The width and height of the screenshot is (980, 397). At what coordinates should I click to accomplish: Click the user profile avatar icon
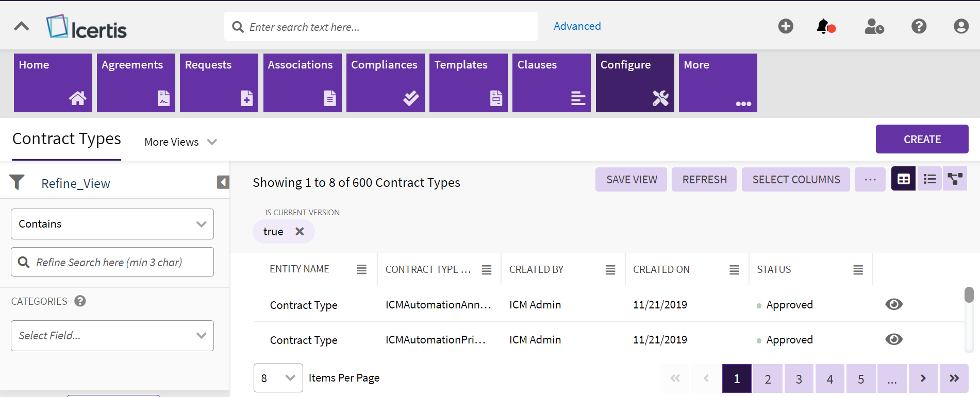click(961, 26)
